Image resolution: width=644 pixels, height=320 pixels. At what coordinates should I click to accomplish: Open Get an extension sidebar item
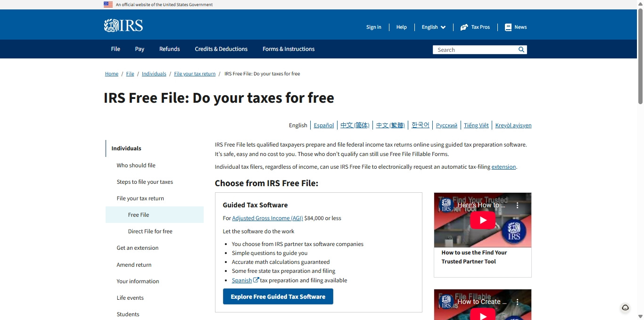(x=138, y=248)
